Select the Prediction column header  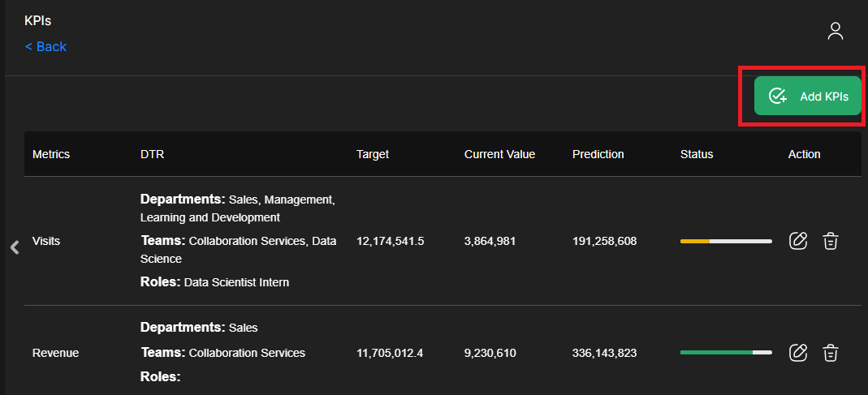[x=598, y=154]
